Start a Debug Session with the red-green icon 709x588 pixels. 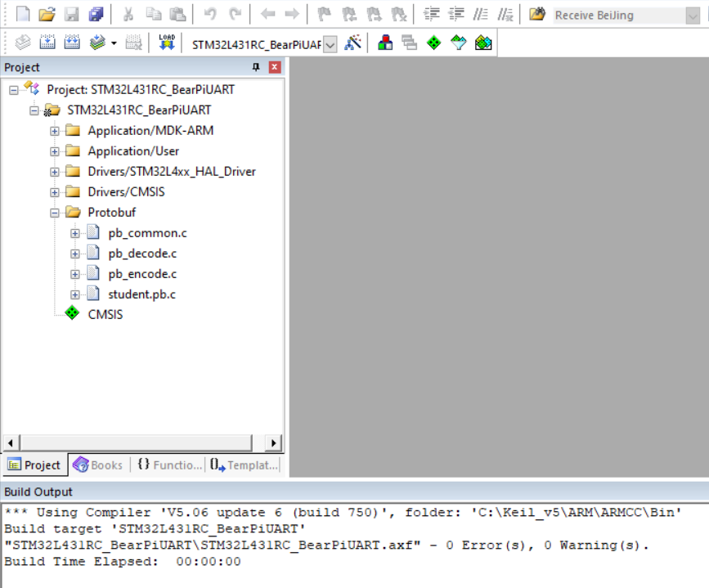[385, 43]
